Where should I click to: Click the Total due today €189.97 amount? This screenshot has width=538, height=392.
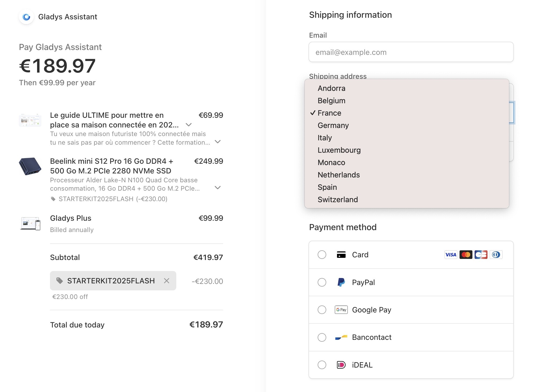tap(206, 325)
